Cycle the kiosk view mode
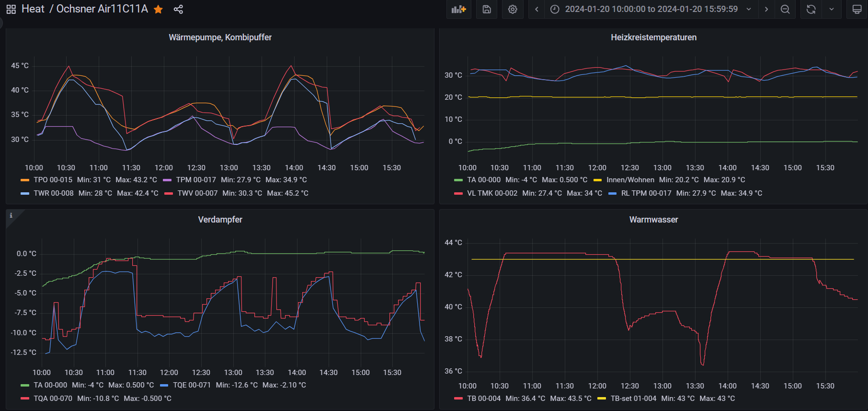The height and width of the screenshot is (411, 868). (x=857, y=9)
